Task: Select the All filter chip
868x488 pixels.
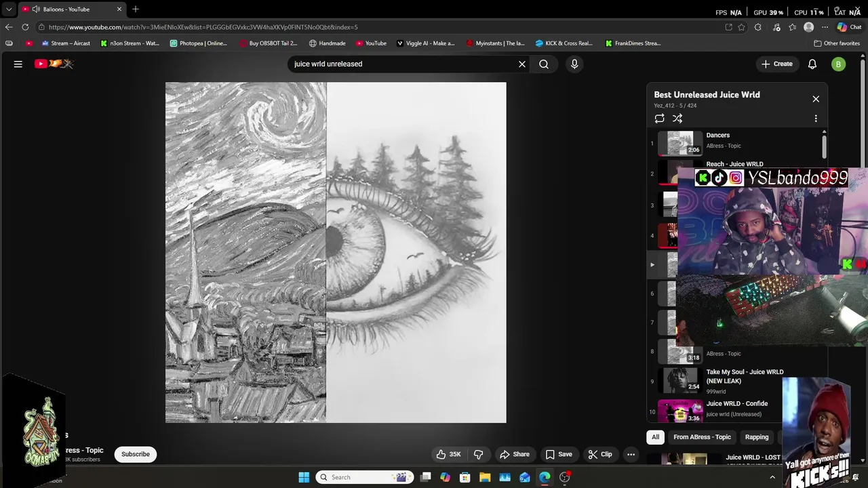Action: pyautogui.click(x=656, y=437)
